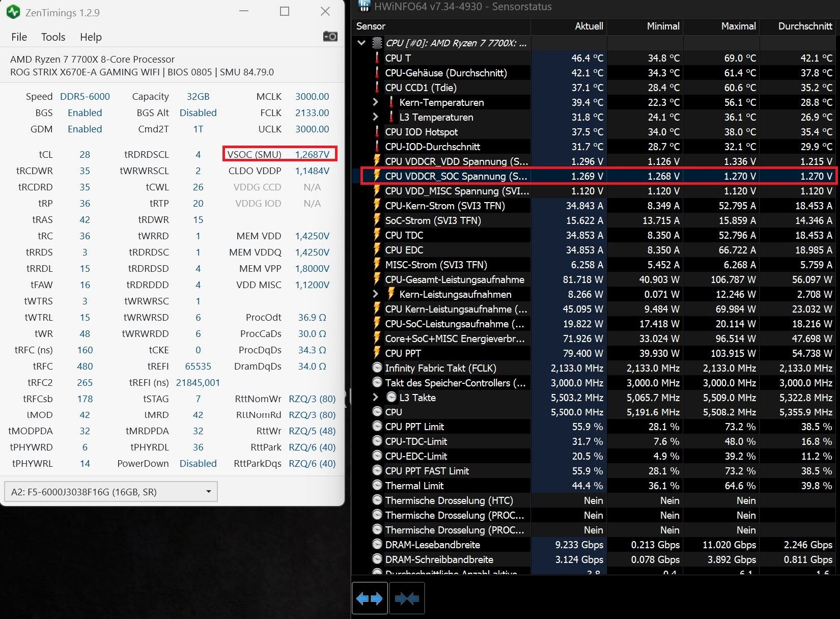Click the HWiNFO shrink columns arrows button

[x=407, y=599]
